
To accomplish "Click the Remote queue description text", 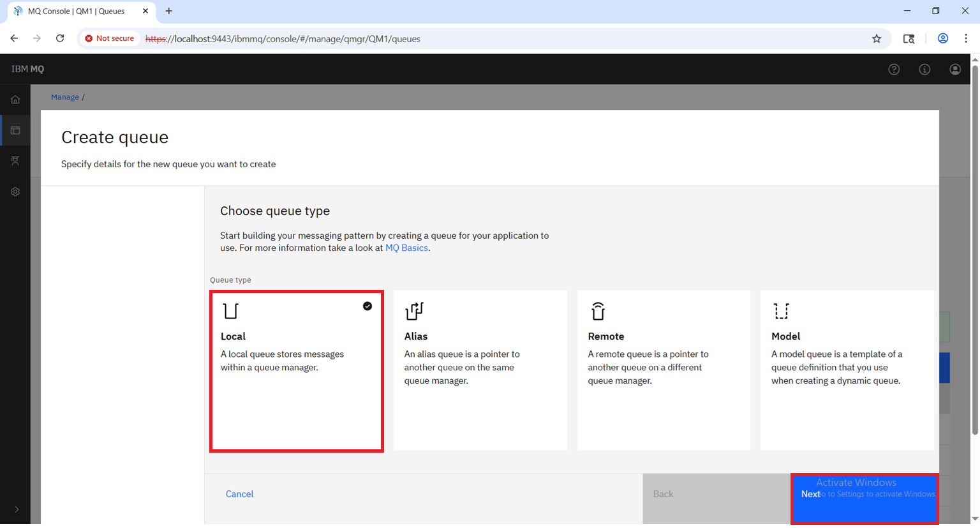I will (x=648, y=367).
